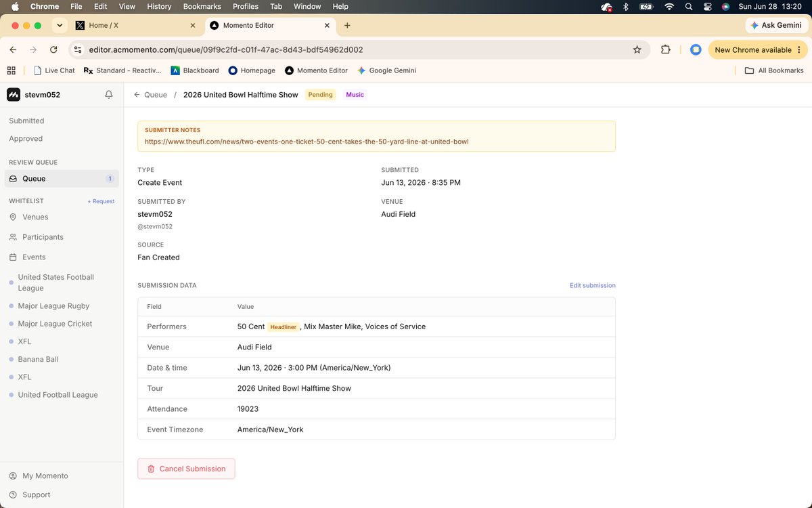Image resolution: width=812 pixels, height=508 pixels.
Task: Open Control Center icon
Action: point(708,6)
